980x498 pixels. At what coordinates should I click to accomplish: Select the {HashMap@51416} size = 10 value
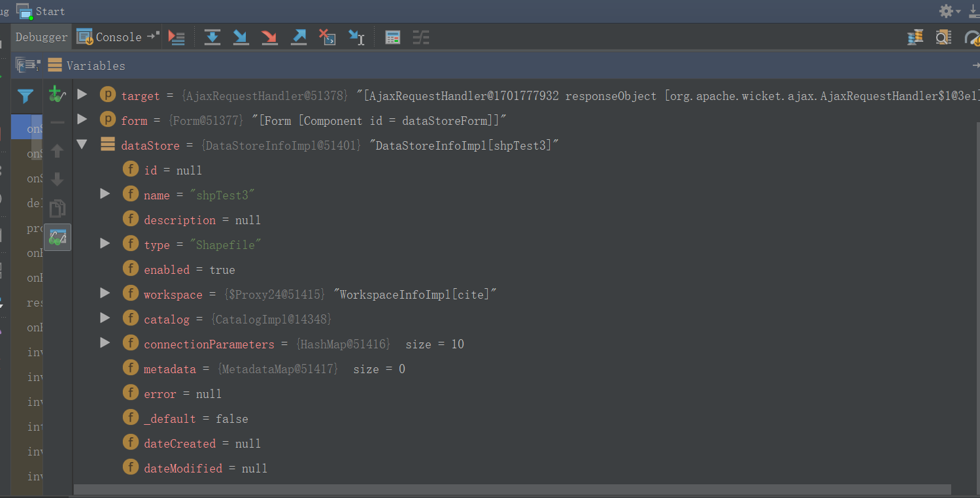(380, 344)
